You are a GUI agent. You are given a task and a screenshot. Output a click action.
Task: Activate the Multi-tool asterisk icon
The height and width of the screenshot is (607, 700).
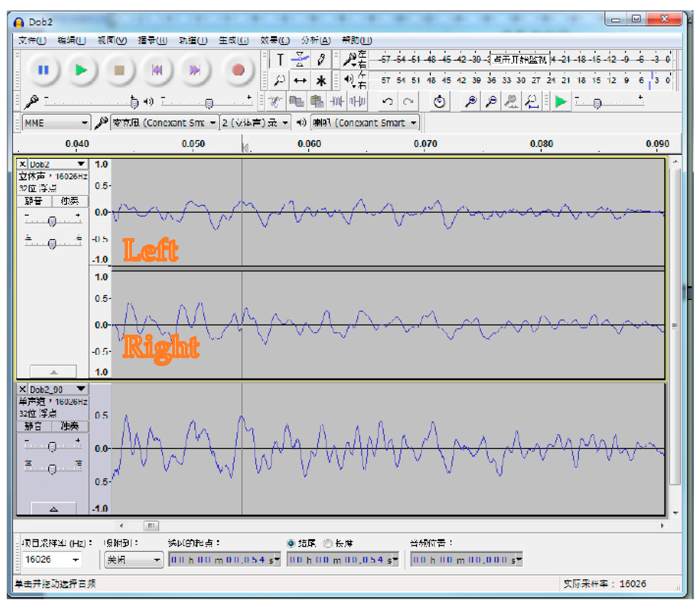[x=321, y=81]
